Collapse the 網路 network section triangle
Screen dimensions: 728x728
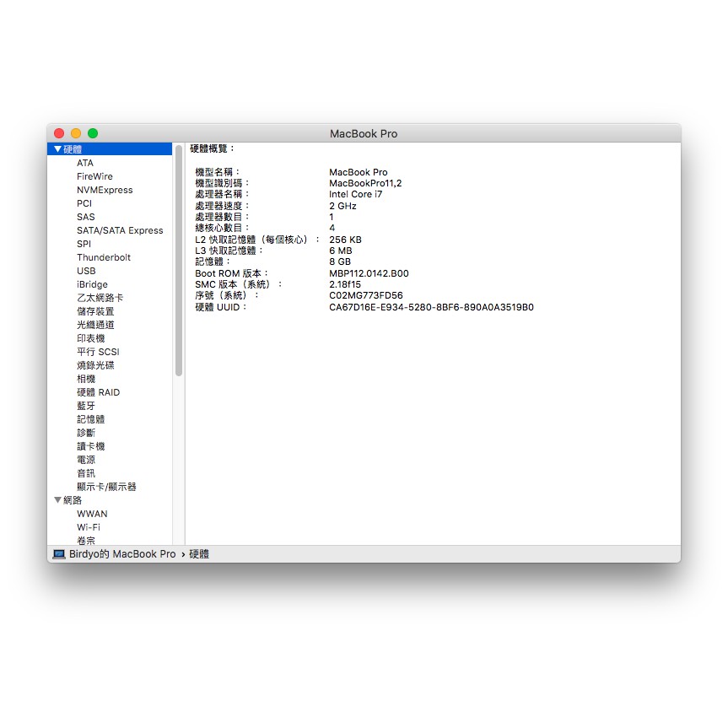57,500
